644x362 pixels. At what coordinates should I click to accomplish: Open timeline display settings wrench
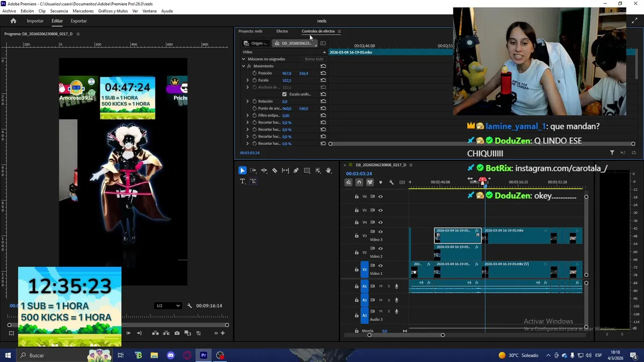click(391, 182)
